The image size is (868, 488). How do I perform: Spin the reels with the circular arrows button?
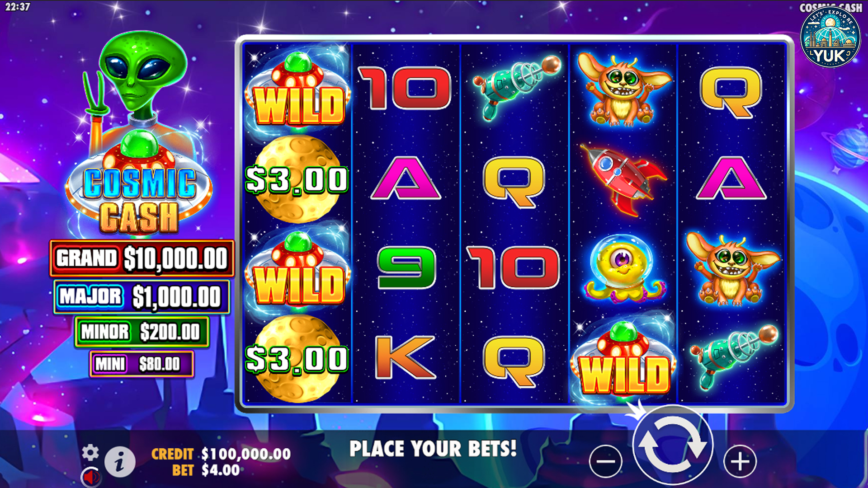pos(673,446)
